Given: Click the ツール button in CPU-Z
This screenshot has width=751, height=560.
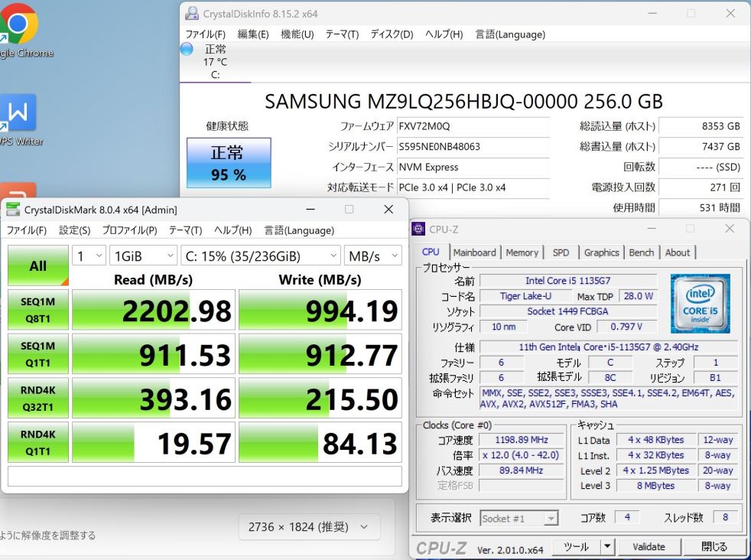Looking at the screenshot, I should 576,546.
